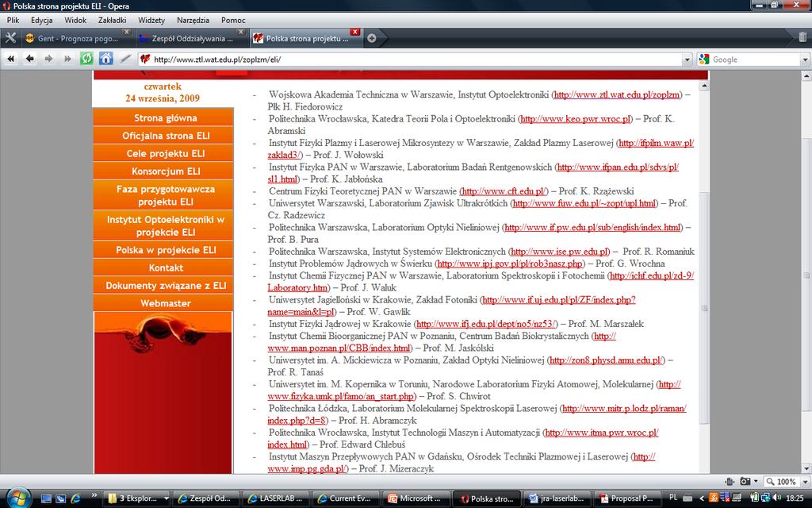Click the Rewind navigation button

[x=10, y=59]
